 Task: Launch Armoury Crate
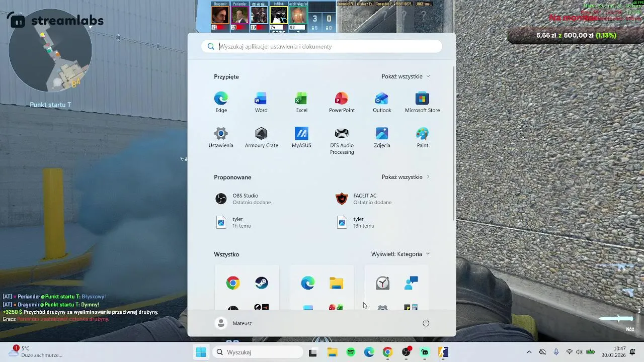pyautogui.click(x=261, y=138)
